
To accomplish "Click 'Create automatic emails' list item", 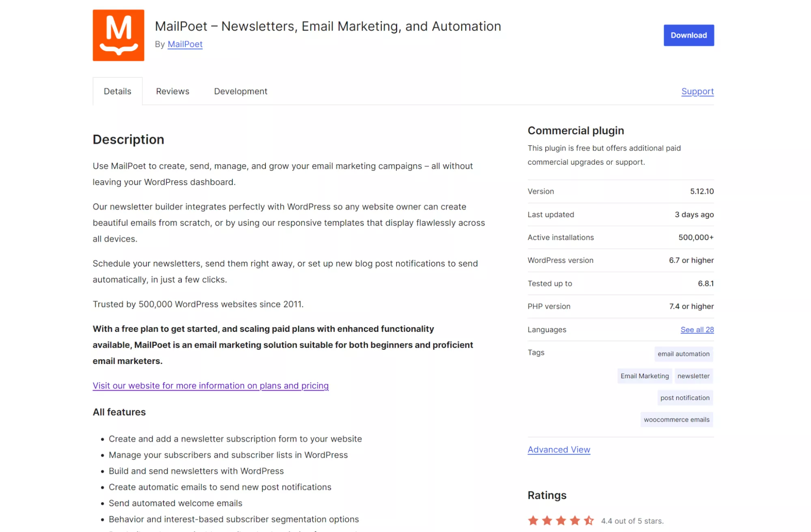I will click(220, 487).
